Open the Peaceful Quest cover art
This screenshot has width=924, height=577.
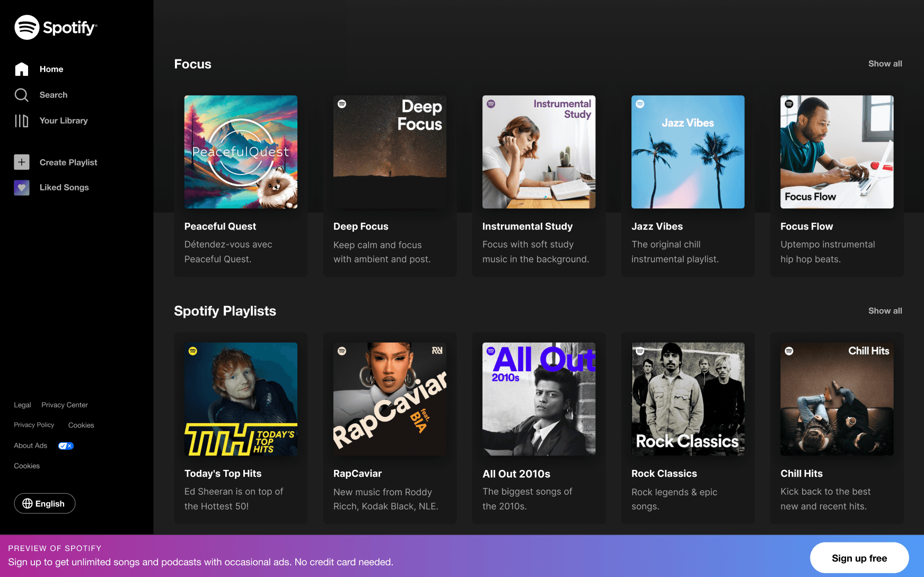coord(241,152)
